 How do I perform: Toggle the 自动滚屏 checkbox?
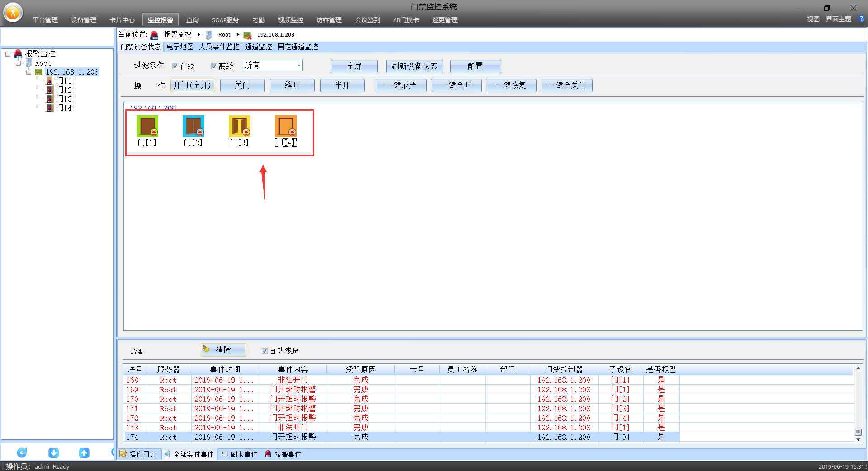[x=264, y=351]
